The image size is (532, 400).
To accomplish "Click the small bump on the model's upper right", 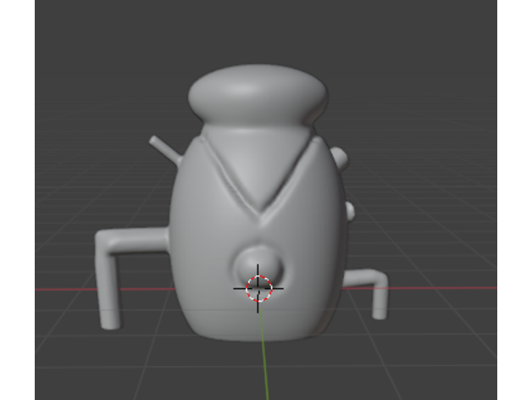I will [x=338, y=157].
